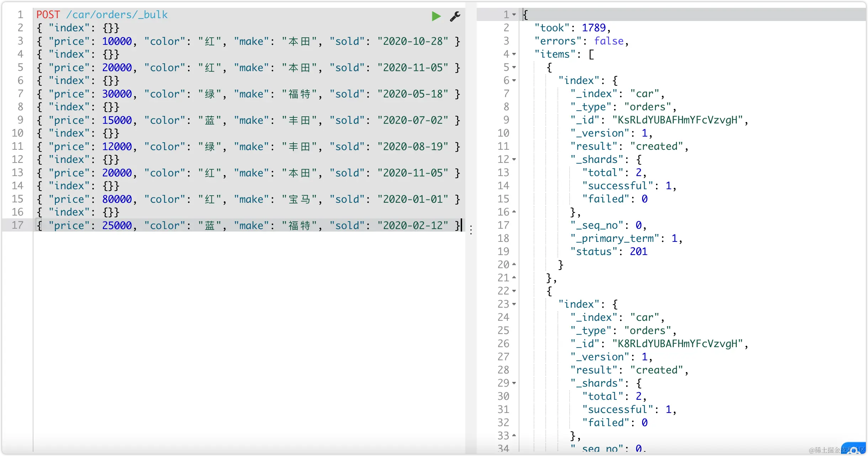
Task: Collapse the second item object at line 22
Action: pos(514,291)
